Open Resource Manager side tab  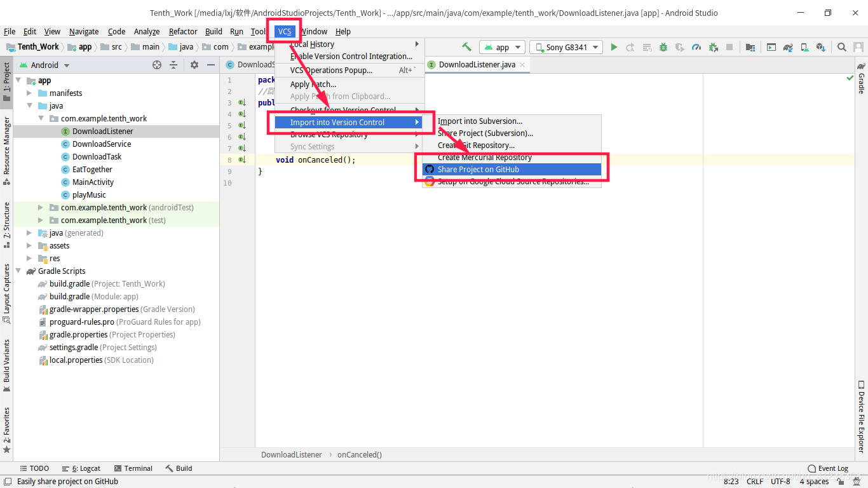coord(6,150)
